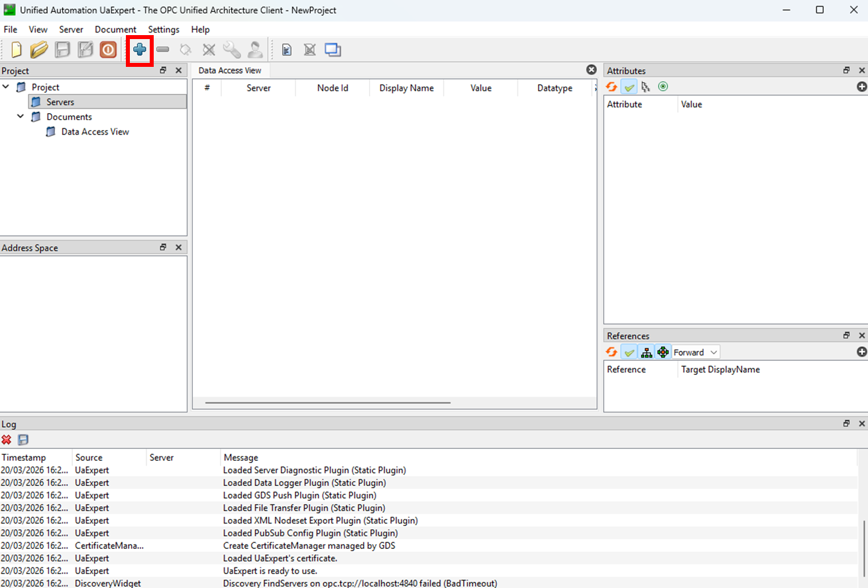The image size is (868, 588).
Task: Collapse the Documents tree node
Action: tap(20, 117)
